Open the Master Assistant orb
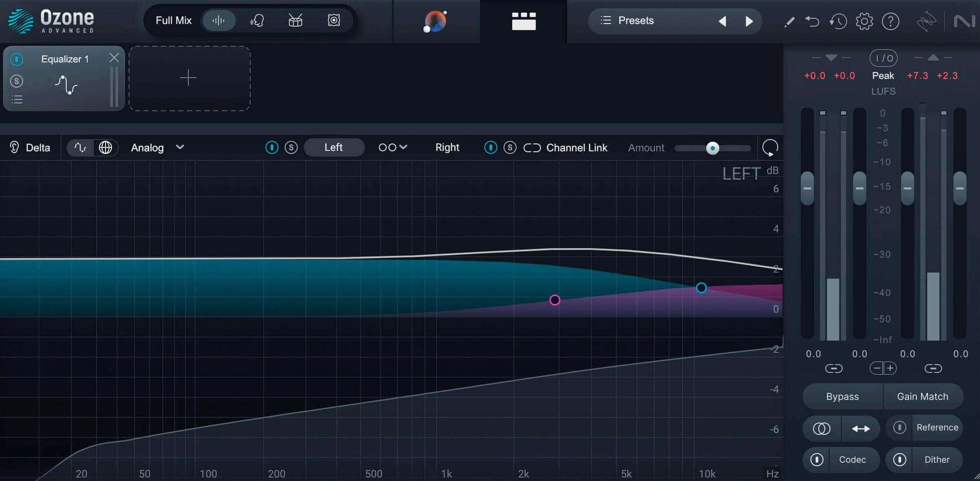This screenshot has width=980, height=481. click(x=436, y=21)
